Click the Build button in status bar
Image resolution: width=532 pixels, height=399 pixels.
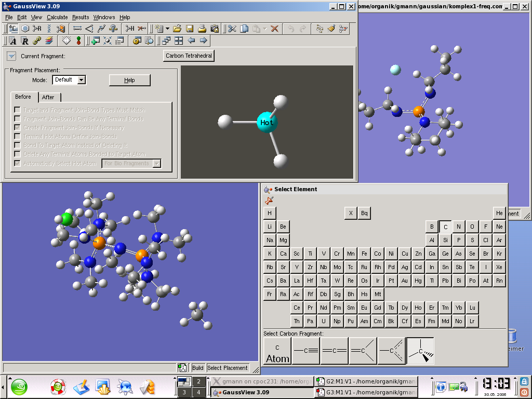[197, 368]
